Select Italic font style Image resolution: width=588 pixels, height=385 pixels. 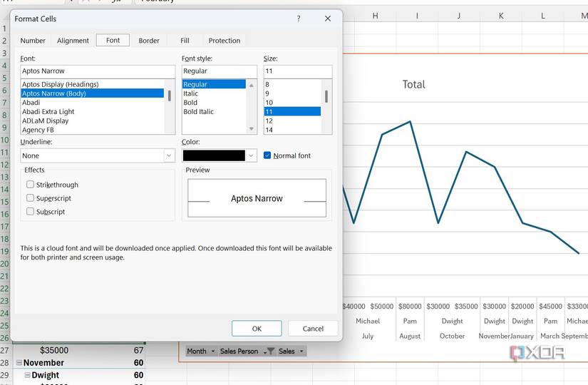click(x=214, y=93)
